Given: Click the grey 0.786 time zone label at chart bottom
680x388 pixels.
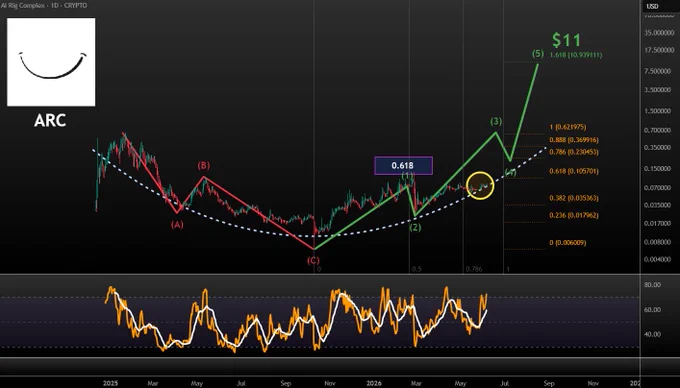Looking at the screenshot, I should 474,269.
